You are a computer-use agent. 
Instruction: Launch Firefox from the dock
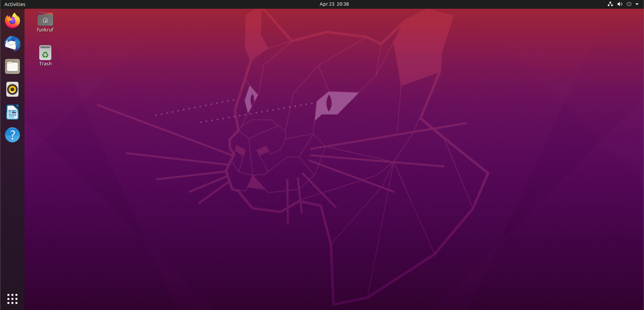[x=12, y=20]
